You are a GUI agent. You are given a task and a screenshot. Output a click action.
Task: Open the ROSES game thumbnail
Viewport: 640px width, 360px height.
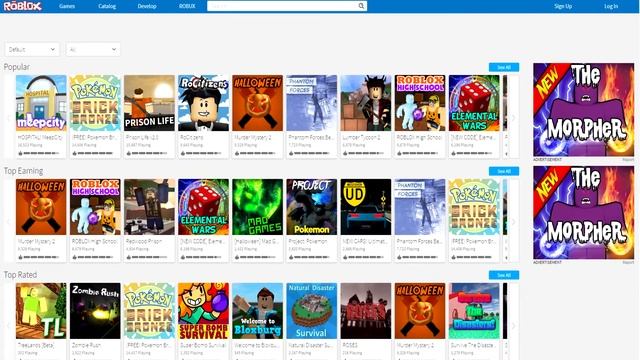coord(366,311)
